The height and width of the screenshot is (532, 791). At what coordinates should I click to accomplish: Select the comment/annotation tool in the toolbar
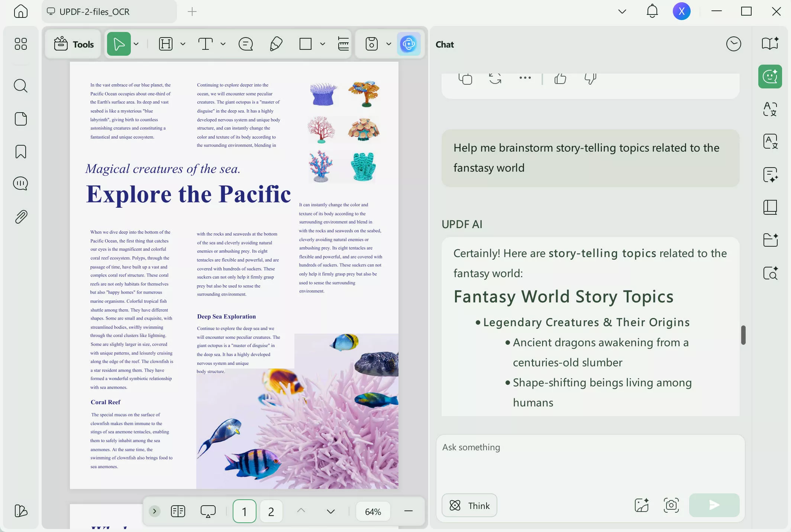(246, 44)
